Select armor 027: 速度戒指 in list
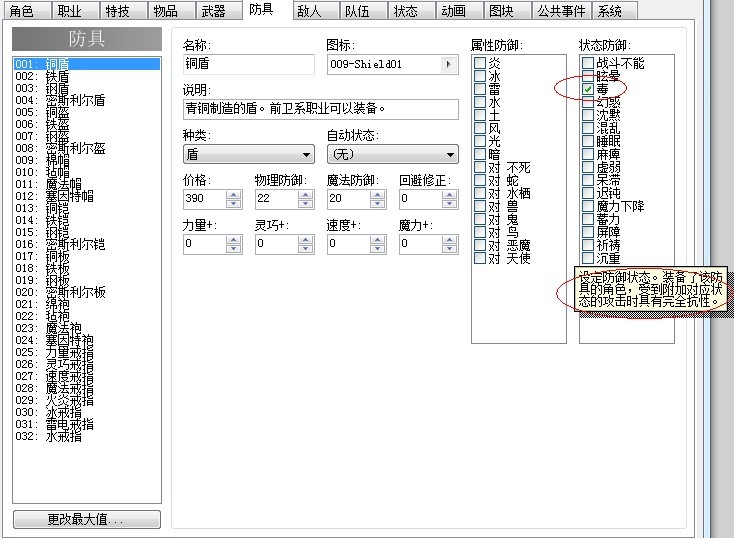The width and height of the screenshot is (734, 538). [x=87, y=376]
